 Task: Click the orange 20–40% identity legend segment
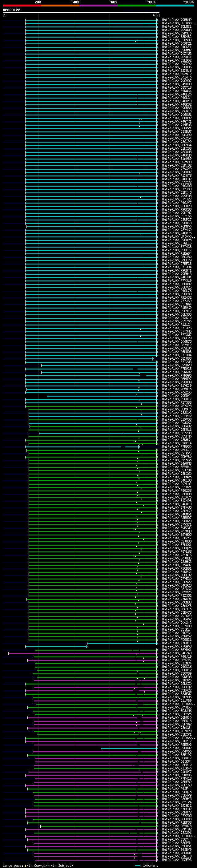(x=60, y=6)
